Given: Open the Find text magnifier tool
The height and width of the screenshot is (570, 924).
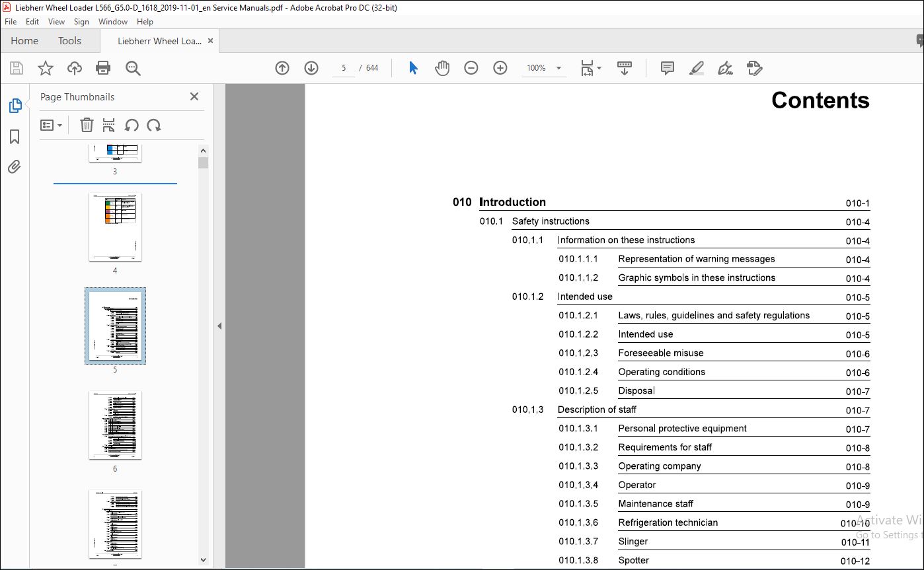Looking at the screenshot, I should (x=133, y=68).
